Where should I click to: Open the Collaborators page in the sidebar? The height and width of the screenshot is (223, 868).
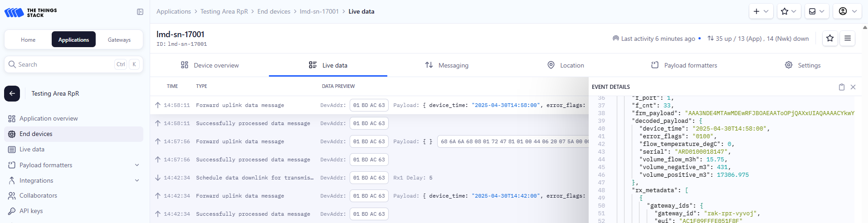(38, 196)
